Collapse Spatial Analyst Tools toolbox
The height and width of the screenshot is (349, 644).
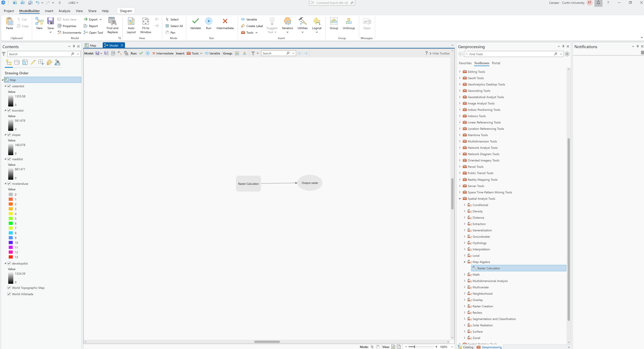(460, 199)
